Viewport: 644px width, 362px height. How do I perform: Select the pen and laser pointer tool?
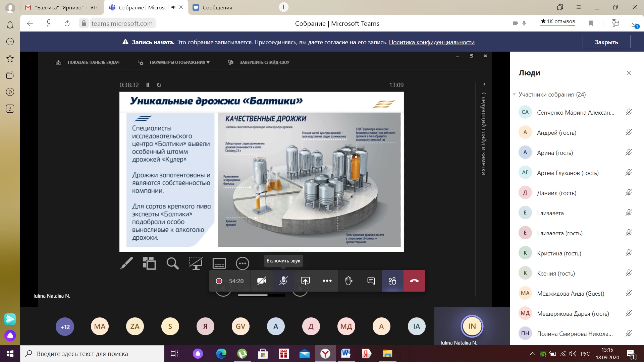click(126, 263)
